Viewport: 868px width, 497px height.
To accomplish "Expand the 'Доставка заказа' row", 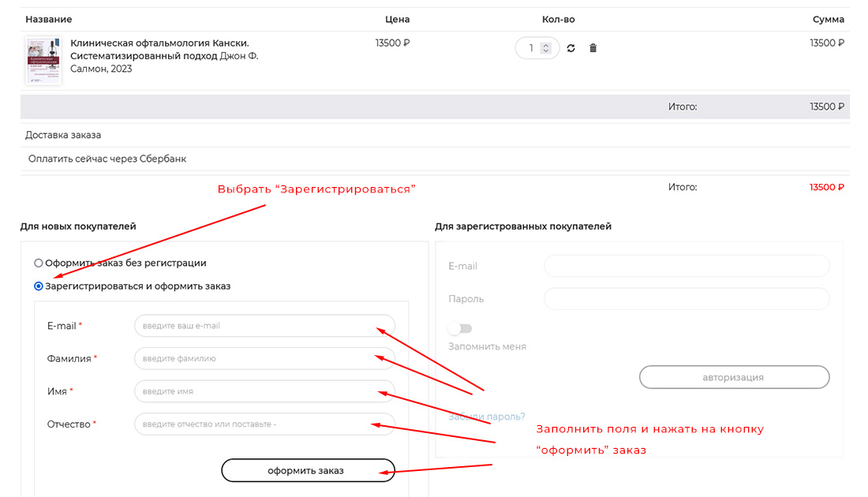I will [x=63, y=135].
